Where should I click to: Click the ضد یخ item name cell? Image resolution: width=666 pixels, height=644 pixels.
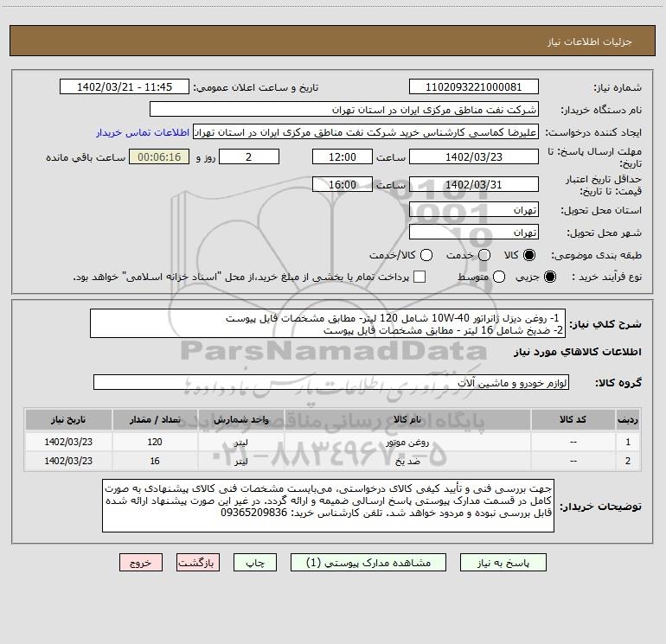click(x=407, y=461)
